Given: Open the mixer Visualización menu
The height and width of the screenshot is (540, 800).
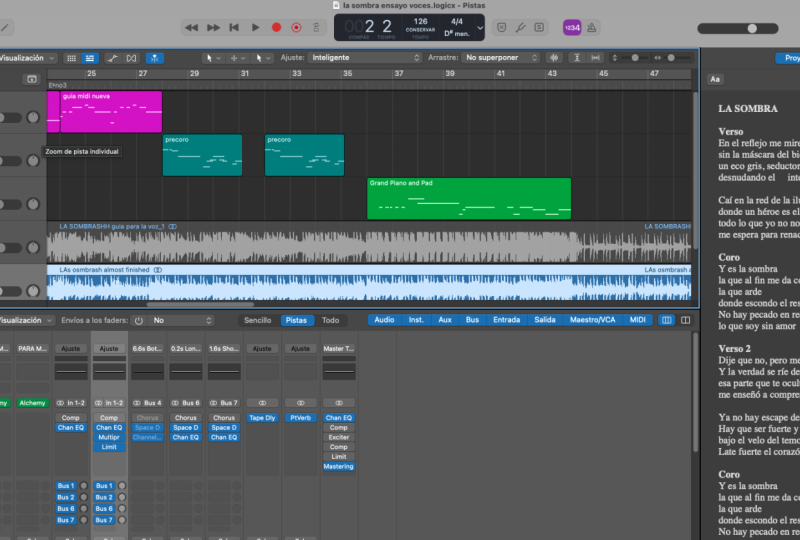Looking at the screenshot, I should [x=26, y=321].
